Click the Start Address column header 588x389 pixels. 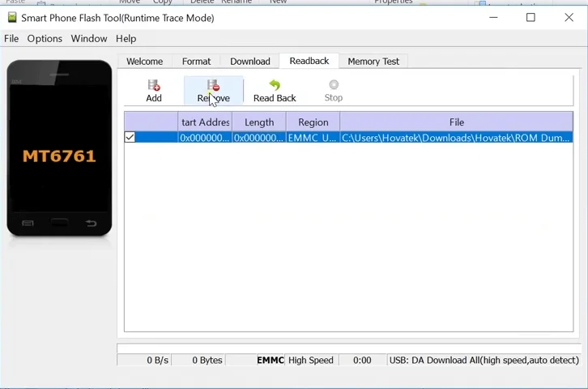click(x=205, y=122)
